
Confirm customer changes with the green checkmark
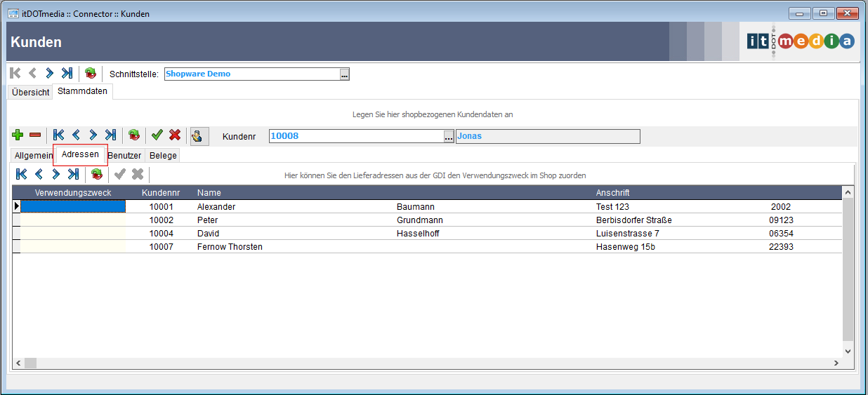(x=157, y=135)
